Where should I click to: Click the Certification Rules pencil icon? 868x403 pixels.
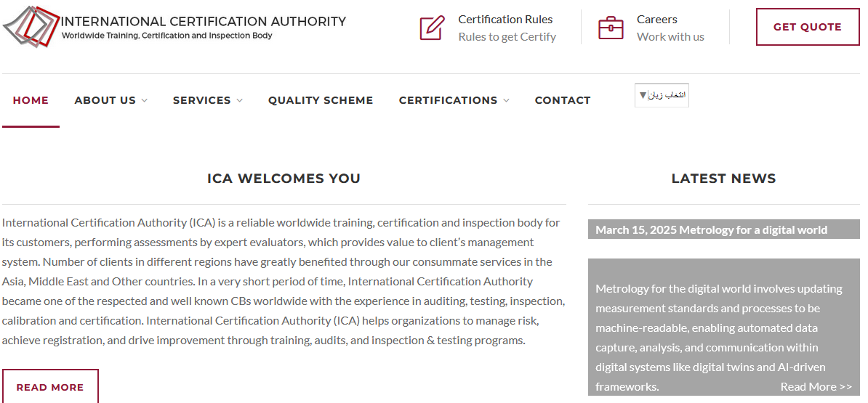tap(432, 28)
